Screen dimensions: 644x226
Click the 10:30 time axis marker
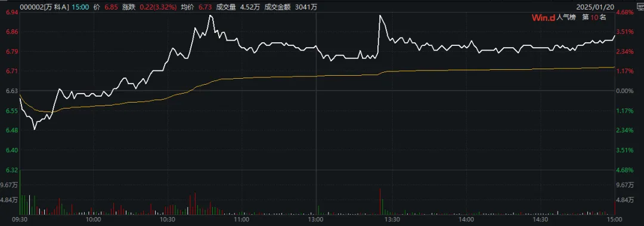point(167,220)
